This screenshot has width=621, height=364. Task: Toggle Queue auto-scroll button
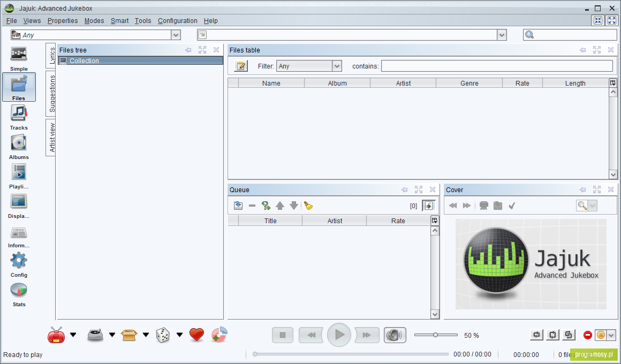click(428, 206)
